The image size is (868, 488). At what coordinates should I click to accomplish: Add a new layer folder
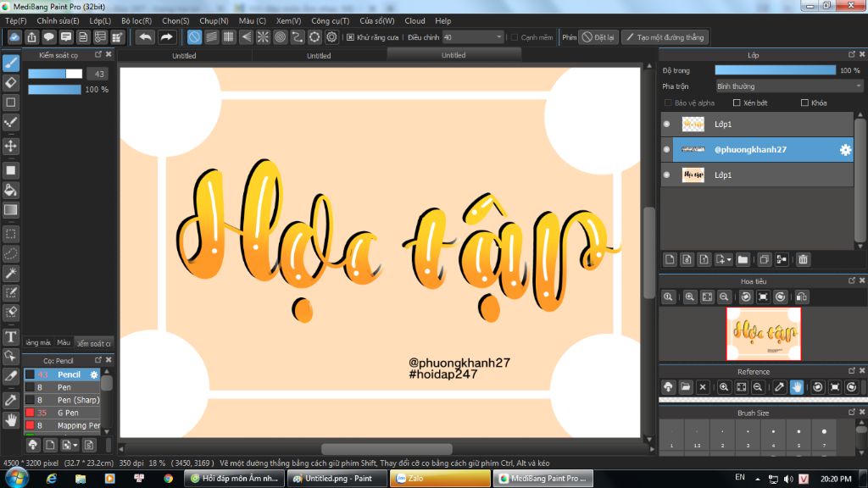(743, 259)
